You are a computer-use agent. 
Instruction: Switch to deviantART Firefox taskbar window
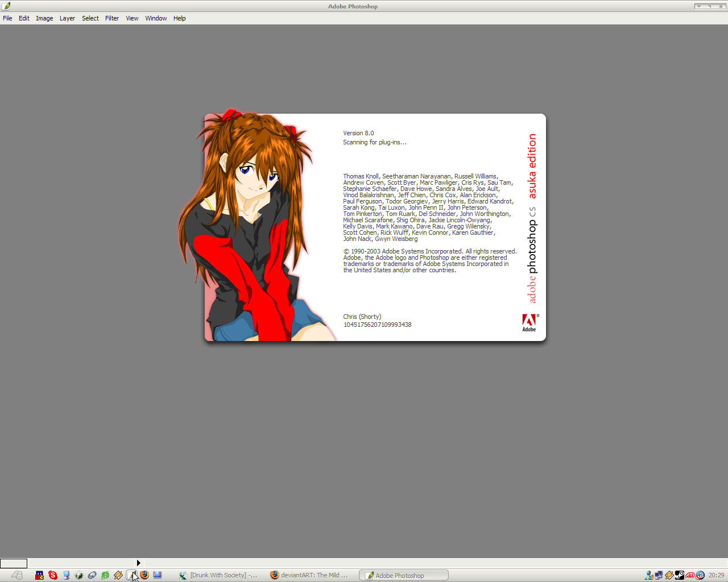point(309,575)
